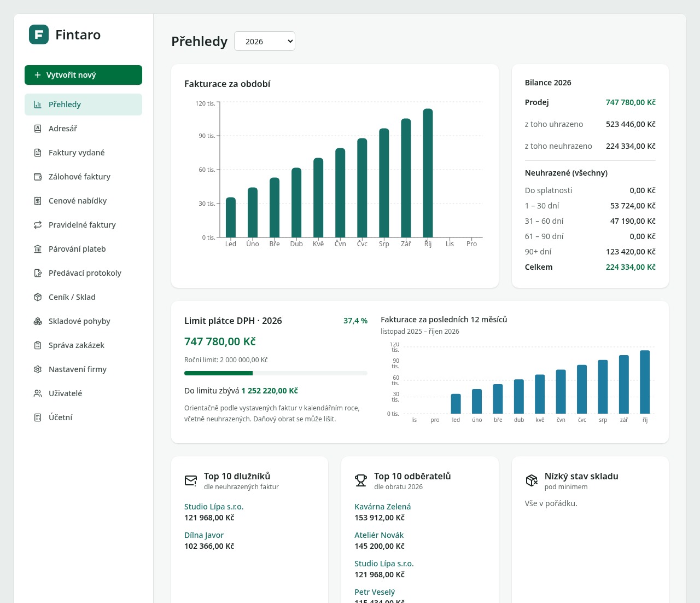The height and width of the screenshot is (603, 700).
Task: Click the Párování plateb bank icon
Action: 38,249
